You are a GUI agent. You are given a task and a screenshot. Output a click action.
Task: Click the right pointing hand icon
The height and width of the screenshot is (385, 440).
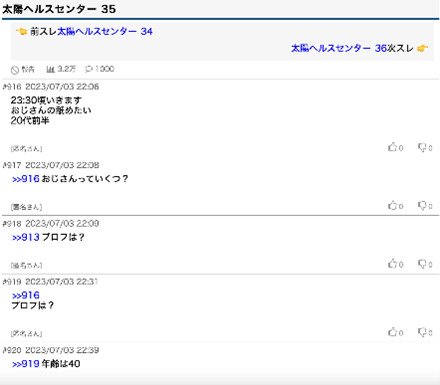pyautogui.click(x=422, y=48)
